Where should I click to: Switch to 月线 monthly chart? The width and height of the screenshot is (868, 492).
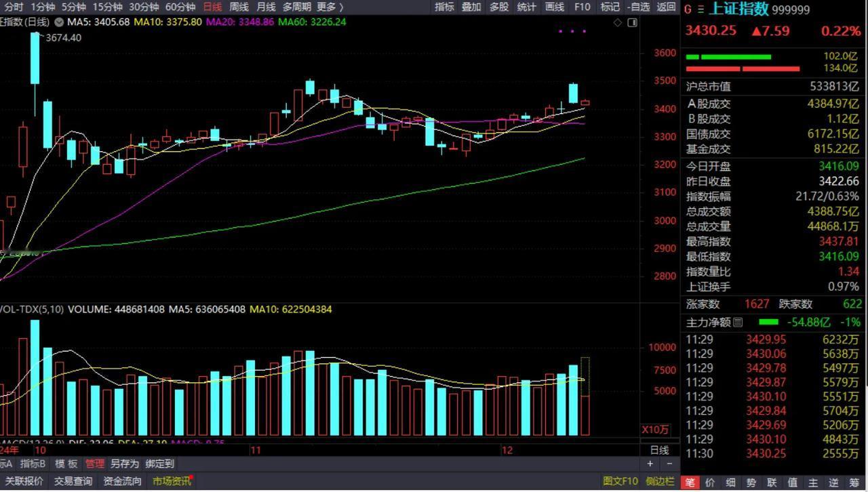(x=266, y=7)
